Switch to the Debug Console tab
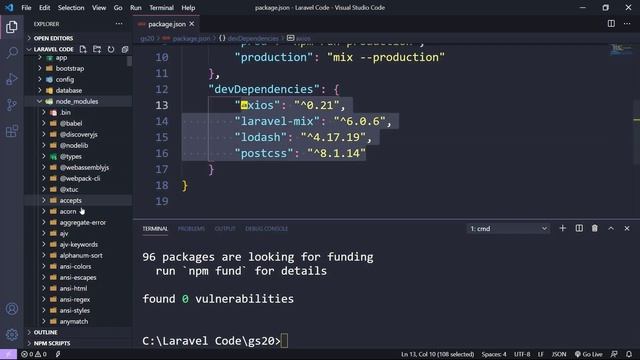Viewport: 640px width, 360px height. point(266,229)
